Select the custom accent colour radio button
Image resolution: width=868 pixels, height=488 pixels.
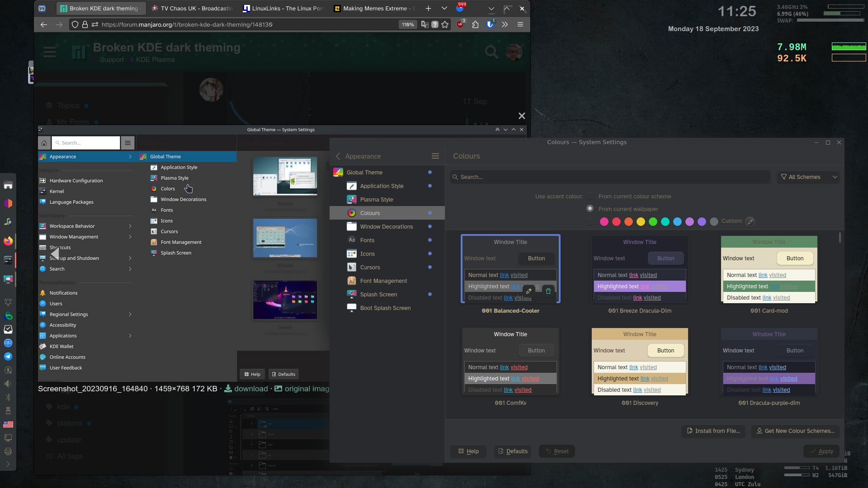(x=590, y=221)
